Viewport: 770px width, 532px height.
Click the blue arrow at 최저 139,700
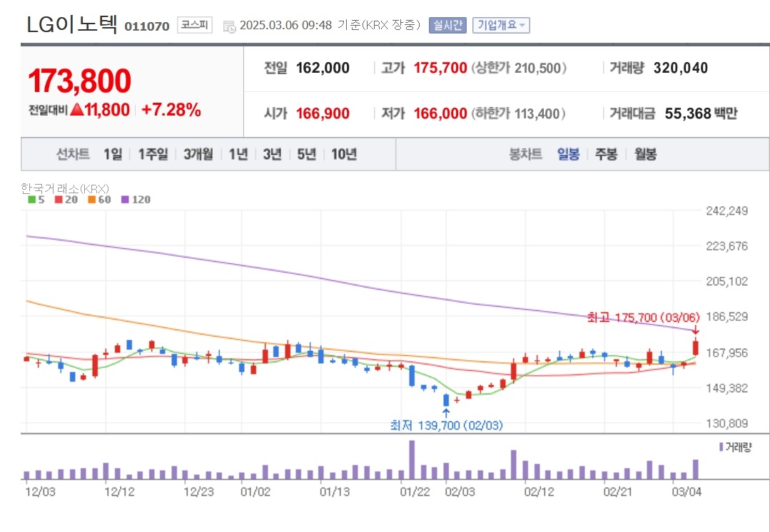[x=446, y=412]
